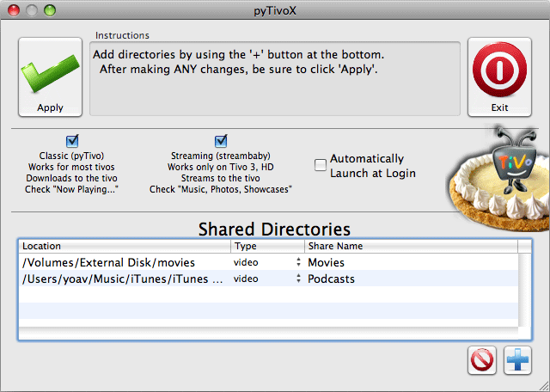Click the Location column header
The image size is (550, 392).
tap(125, 246)
